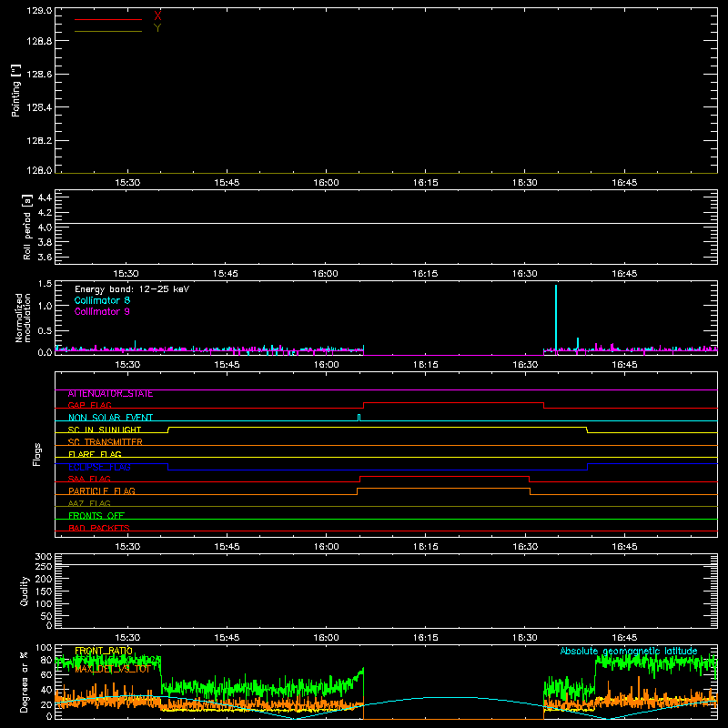
Task: Click the 128.8 tick label
Action: click(x=39, y=41)
